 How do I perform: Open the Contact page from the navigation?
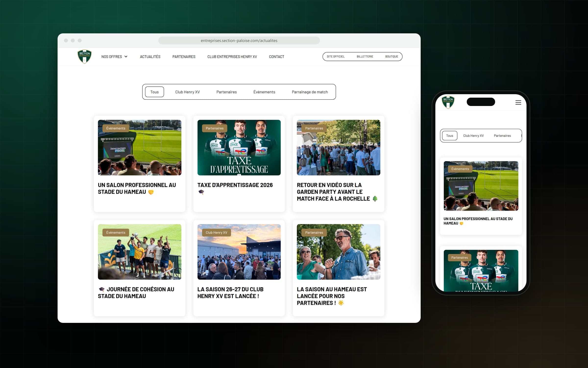[x=277, y=57]
